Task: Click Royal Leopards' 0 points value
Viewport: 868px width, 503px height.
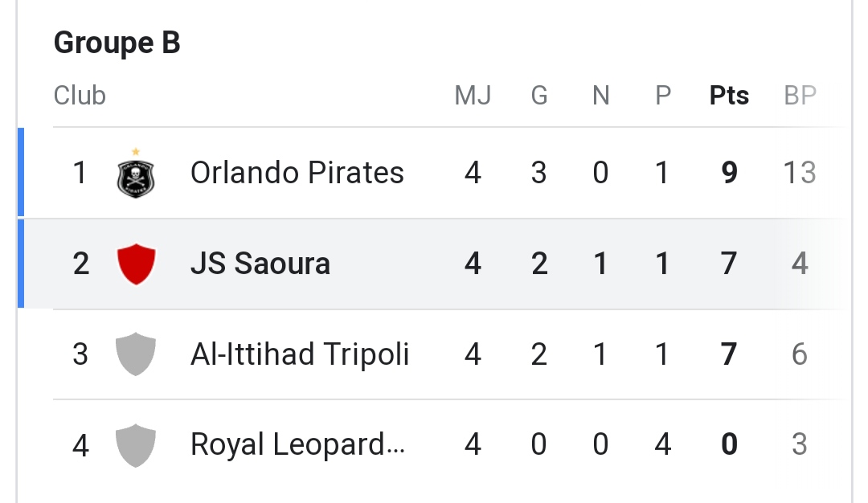Action: click(729, 444)
